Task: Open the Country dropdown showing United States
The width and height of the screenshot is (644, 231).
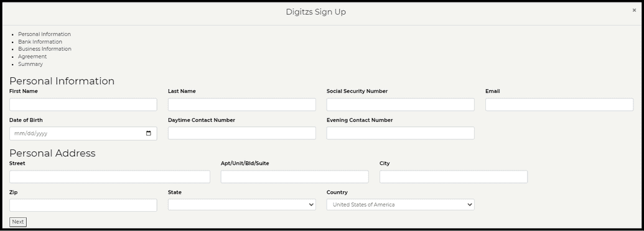Action: (x=401, y=205)
